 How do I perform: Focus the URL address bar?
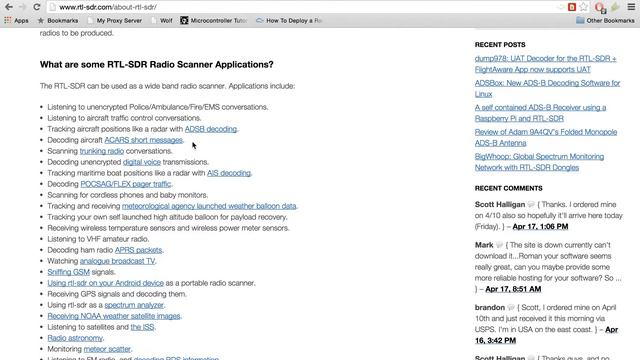pyautogui.click(x=302, y=7)
